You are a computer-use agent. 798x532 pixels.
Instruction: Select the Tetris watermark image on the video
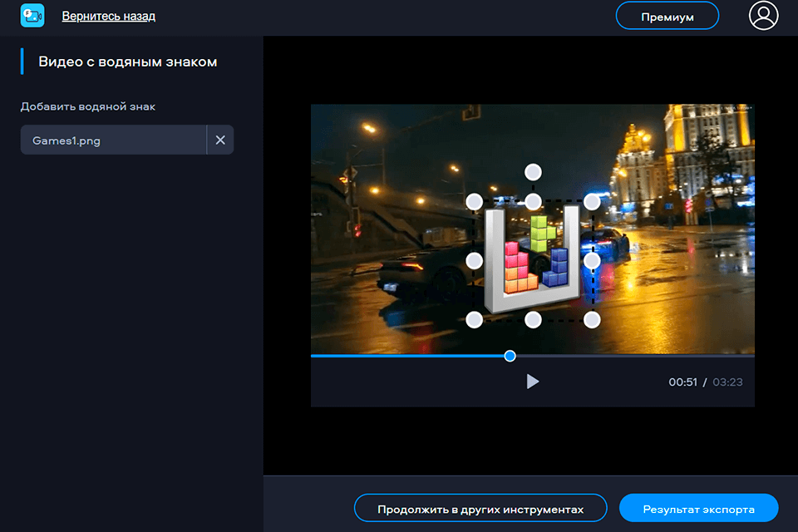click(532, 260)
